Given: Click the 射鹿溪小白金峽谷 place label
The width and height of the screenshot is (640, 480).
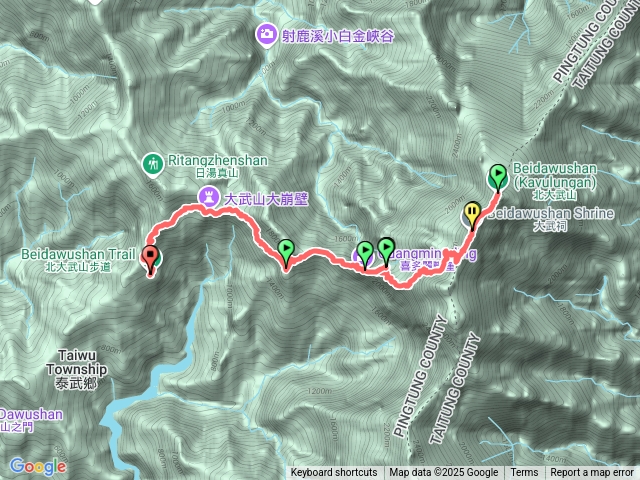Looking at the screenshot, I should point(338,36).
